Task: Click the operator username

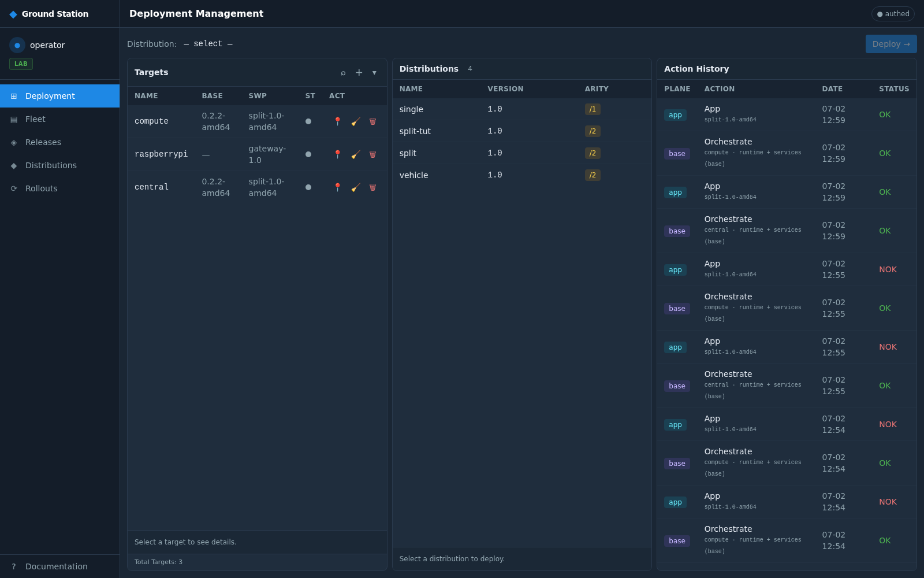Action: [x=47, y=45]
